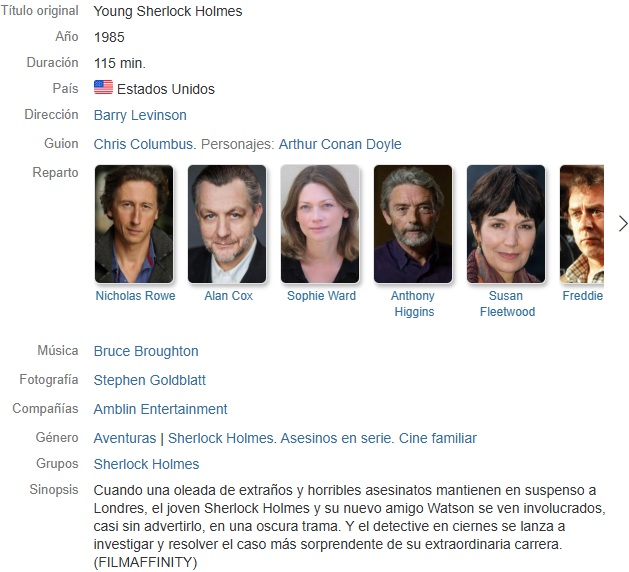
Task: Click the next arrow in cast carousel
Action: click(623, 224)
